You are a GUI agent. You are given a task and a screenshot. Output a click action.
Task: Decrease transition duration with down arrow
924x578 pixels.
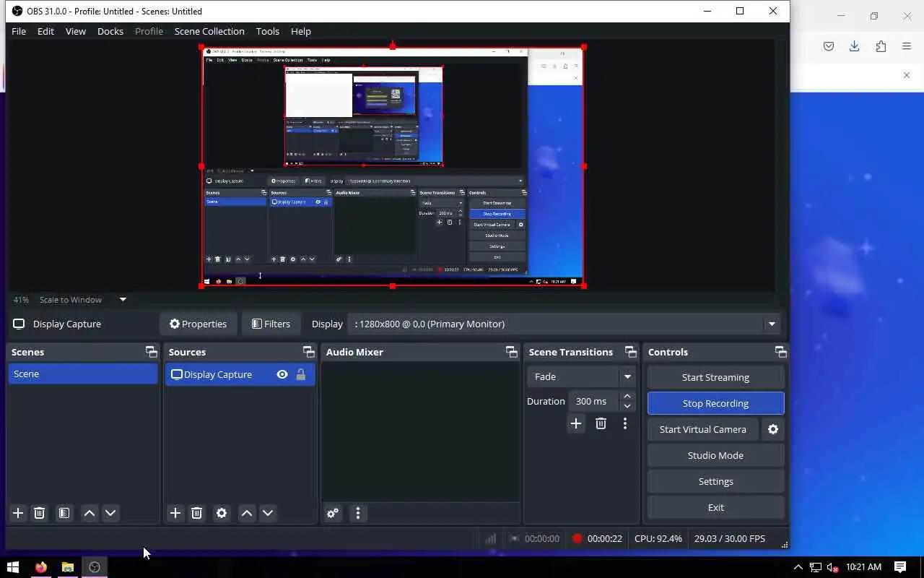(627, 406)
